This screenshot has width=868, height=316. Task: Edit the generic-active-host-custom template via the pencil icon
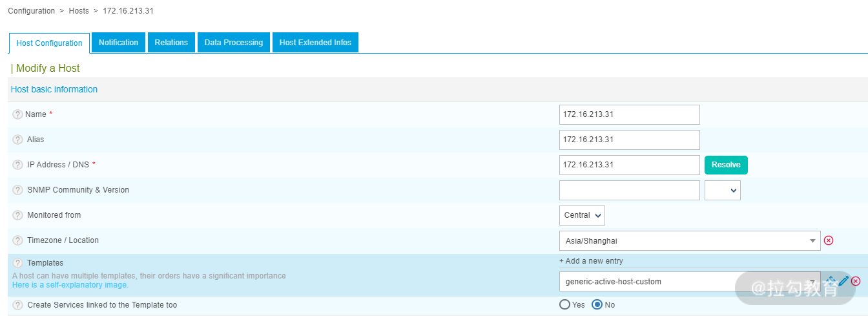click(x=843, y=281)
